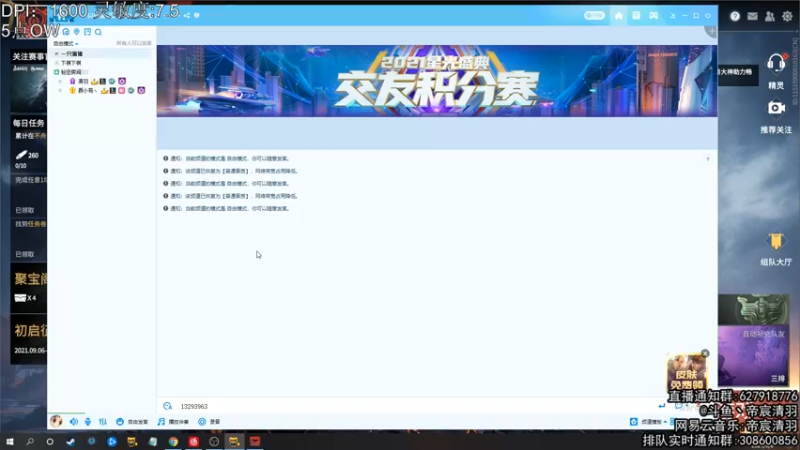Click the music note accompaniment button
The image size is (800, 450).
[173, 421]
